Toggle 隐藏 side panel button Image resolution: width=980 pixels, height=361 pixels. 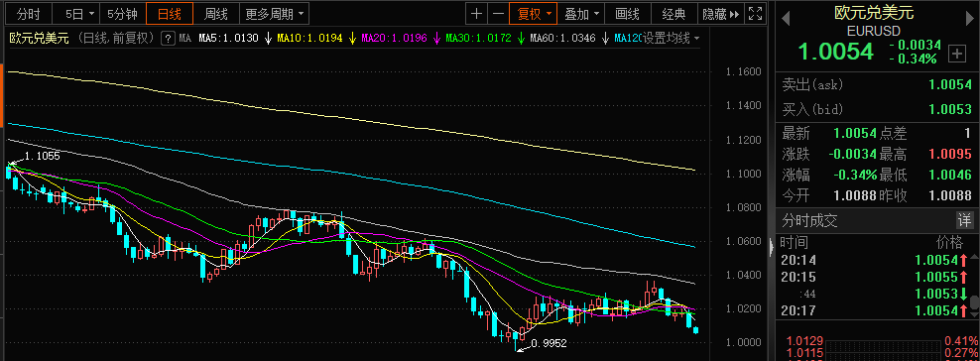pyautogui.click(x=721, y=13)
